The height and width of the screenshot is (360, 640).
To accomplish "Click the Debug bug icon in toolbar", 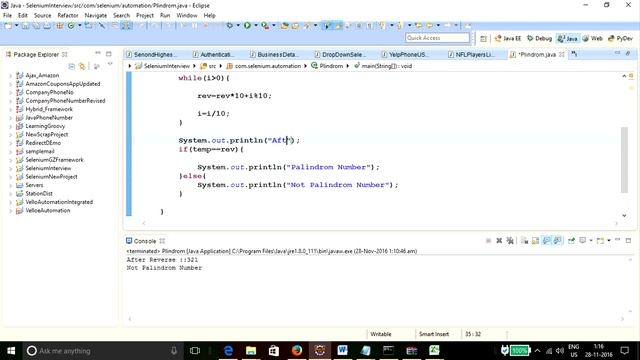I will pyautogui.click(x=230, y=25).
